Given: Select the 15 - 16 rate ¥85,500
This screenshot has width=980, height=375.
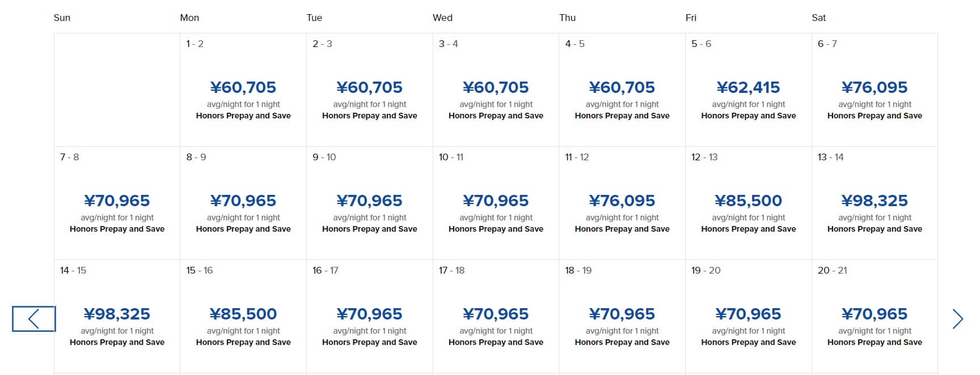Looking at the screenshot, I should point(243,316).
